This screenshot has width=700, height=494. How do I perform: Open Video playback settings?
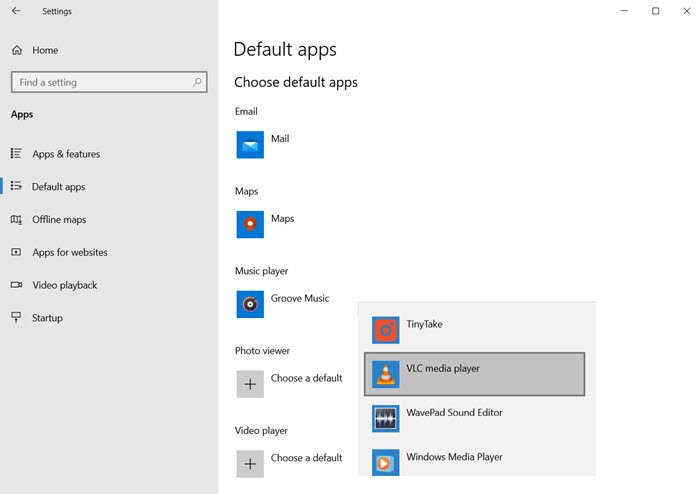[64, 285]
